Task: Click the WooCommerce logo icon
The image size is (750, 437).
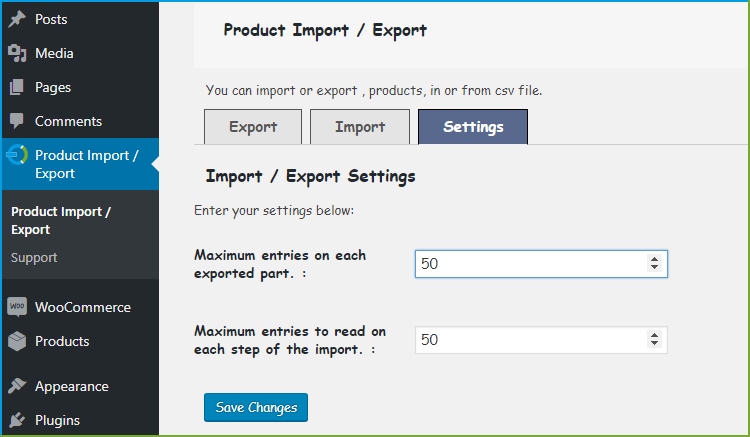Action: (x=17, y=307)
